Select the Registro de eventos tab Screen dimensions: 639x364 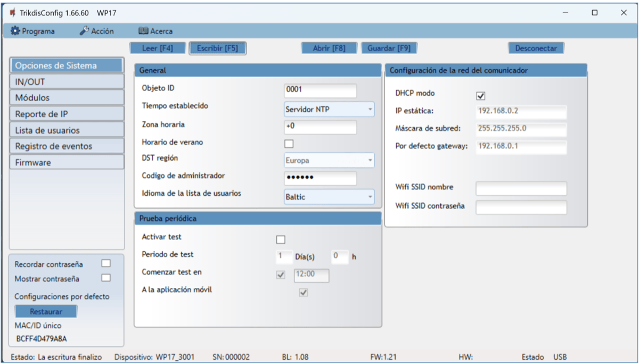pos(67,146)
